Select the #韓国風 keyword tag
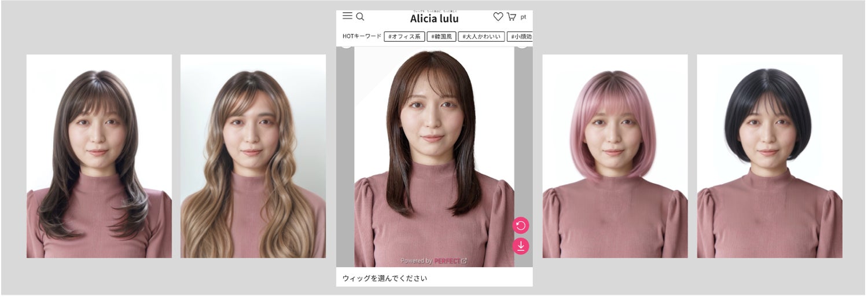 tap(441, 36)
